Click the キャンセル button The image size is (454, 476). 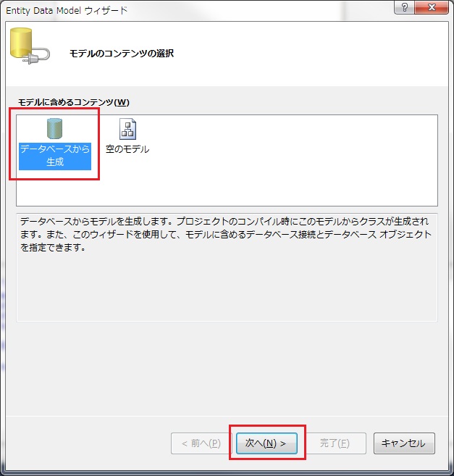[404, 443]
